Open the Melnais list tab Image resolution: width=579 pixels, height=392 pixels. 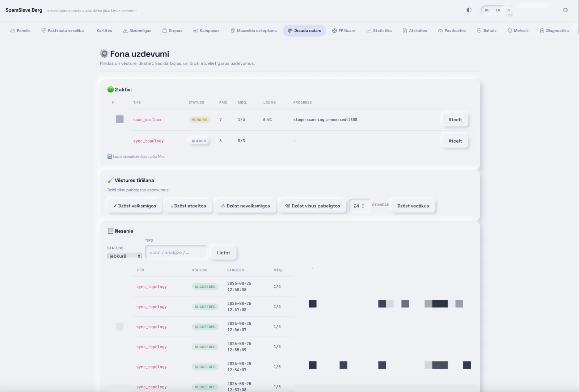518,31
